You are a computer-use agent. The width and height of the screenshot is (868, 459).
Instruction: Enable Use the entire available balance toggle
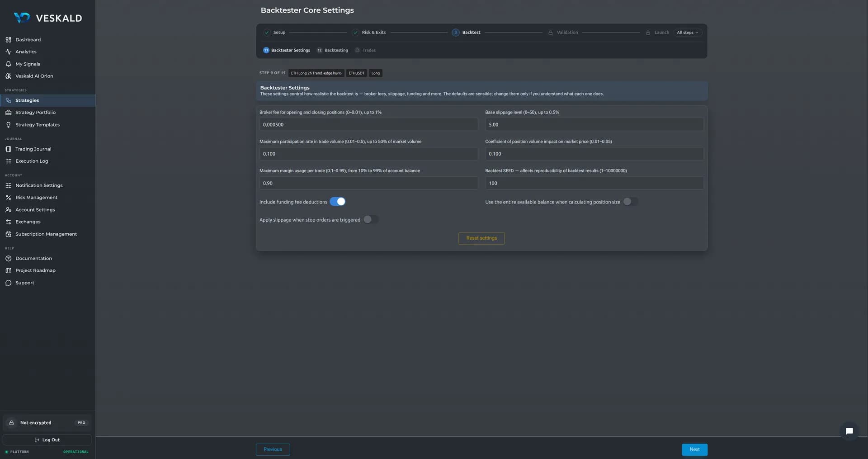pos(630,202)
